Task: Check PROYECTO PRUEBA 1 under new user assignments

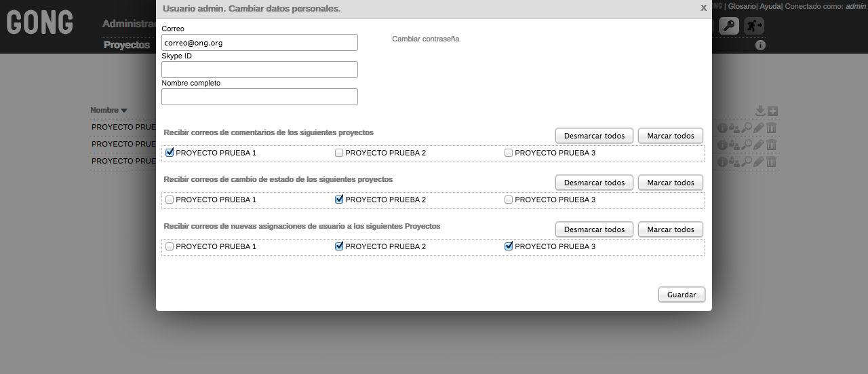Action: click(x=170, y=246)
